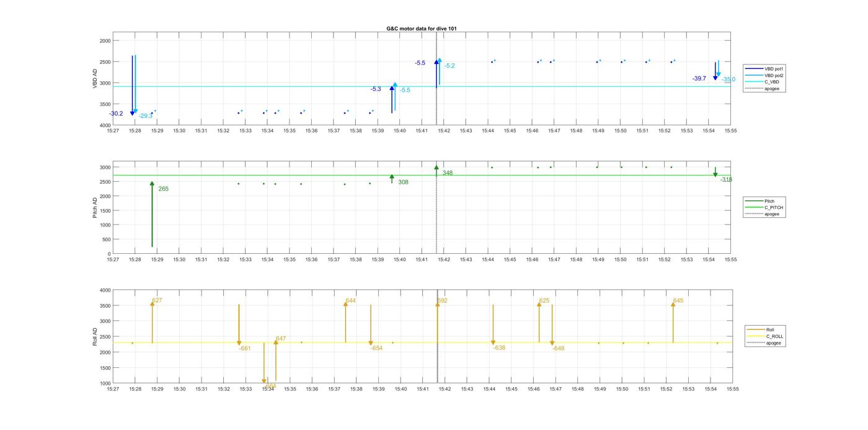
Task: Click the '-39.7' VBD data label
Action: coord(699,79)
